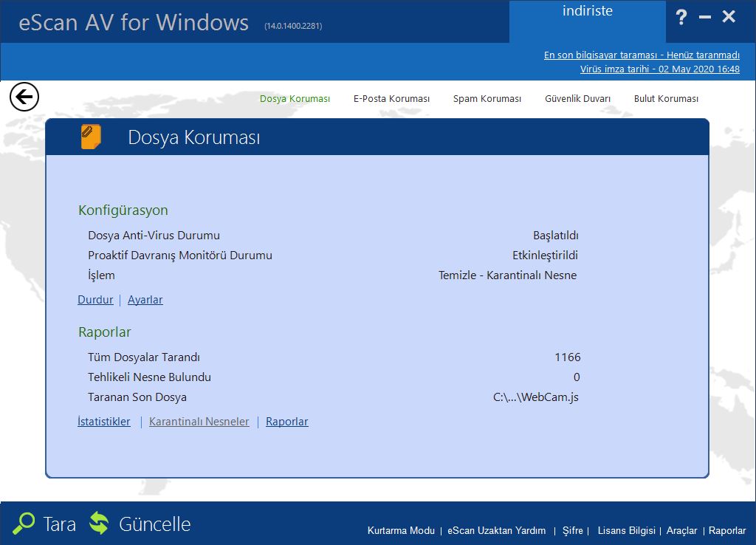Click Taranan Son Dosya label
This screenshot has height=545, width=756.
tap(137, 397)
